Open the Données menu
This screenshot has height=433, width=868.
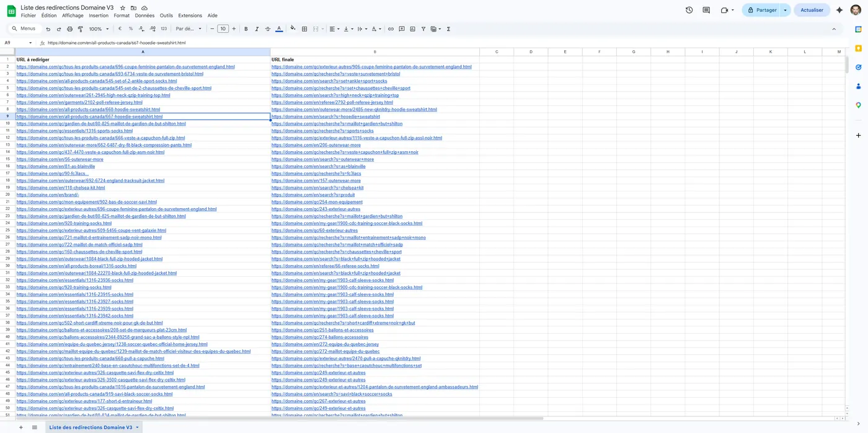pos(144,15)
